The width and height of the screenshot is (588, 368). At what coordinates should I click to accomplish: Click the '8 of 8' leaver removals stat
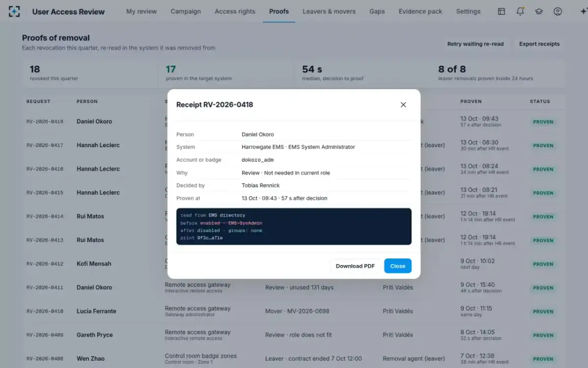(498, 73)
